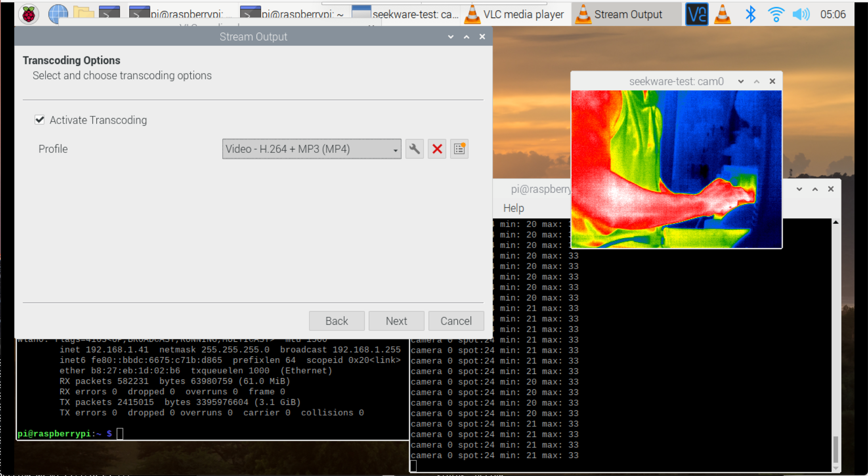Screen dimensions: 868x476
Task: Close the seekware-test: cam0 window
Action: 772,81
